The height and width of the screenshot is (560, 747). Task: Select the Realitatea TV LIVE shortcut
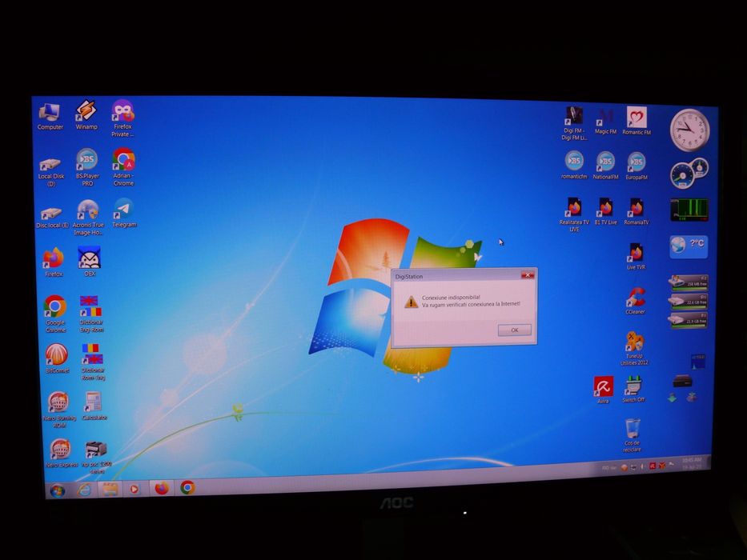click(574, 214)
